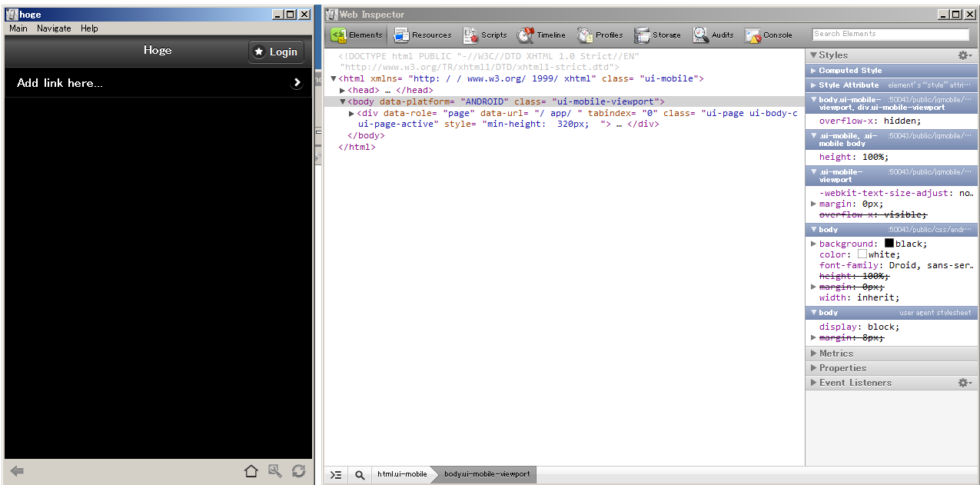Screen dimensions: 980x485
Task: Go to home in the hoge window
Action: (251, 471)
